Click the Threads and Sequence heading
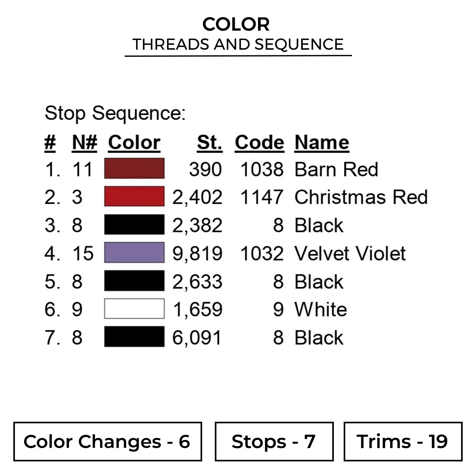Viewport: 476px width, 476px height. (x=238, y=44)
